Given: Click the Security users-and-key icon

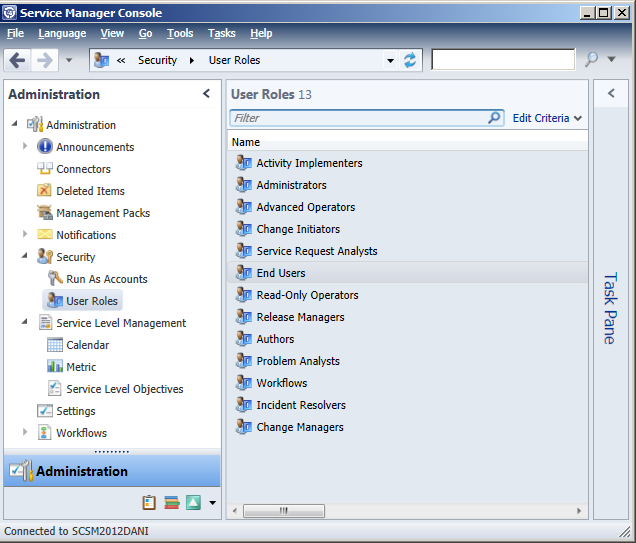Looking at the screenshot, I should click(45, 256).
